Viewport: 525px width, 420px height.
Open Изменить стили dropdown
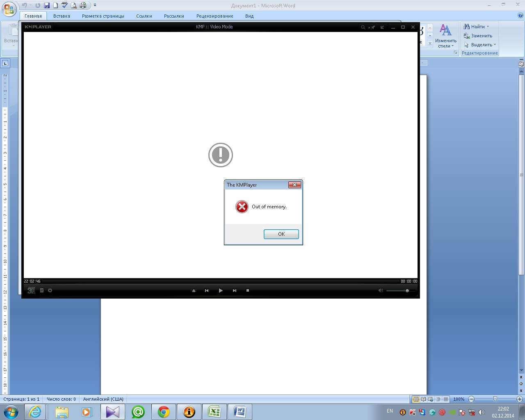click(445, 36)
